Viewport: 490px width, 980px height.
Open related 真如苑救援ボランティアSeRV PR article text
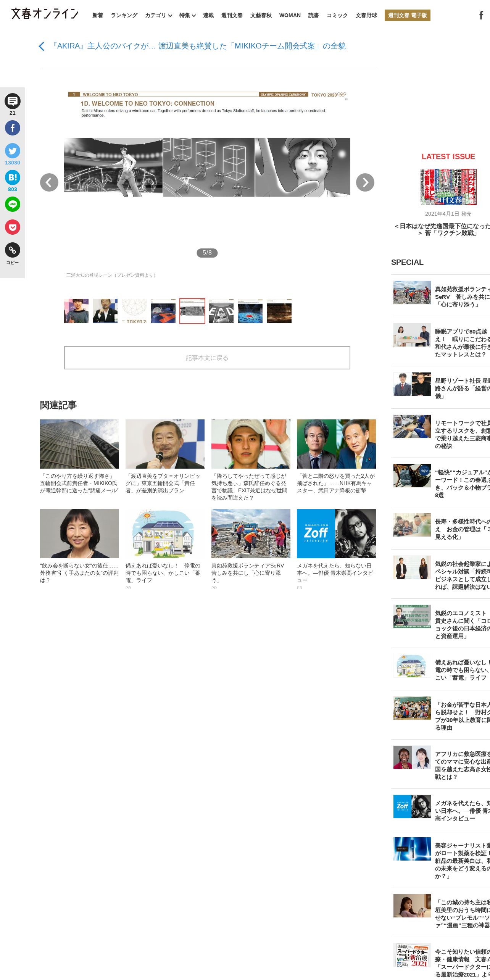pos(251,573)
